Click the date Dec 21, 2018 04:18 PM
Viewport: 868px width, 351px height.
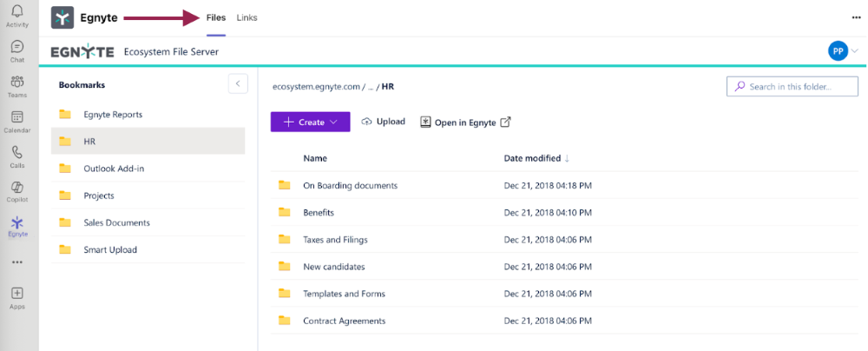(548, 185)
